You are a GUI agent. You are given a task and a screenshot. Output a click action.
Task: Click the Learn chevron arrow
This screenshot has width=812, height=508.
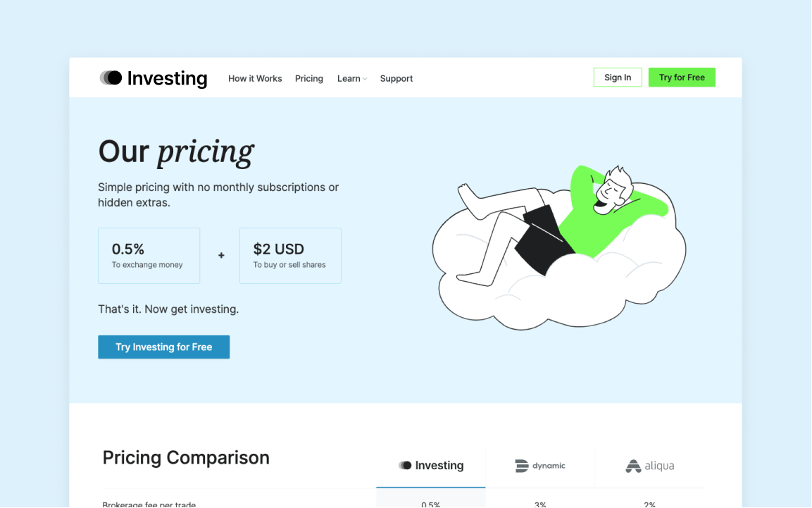[x=365, y=79]
